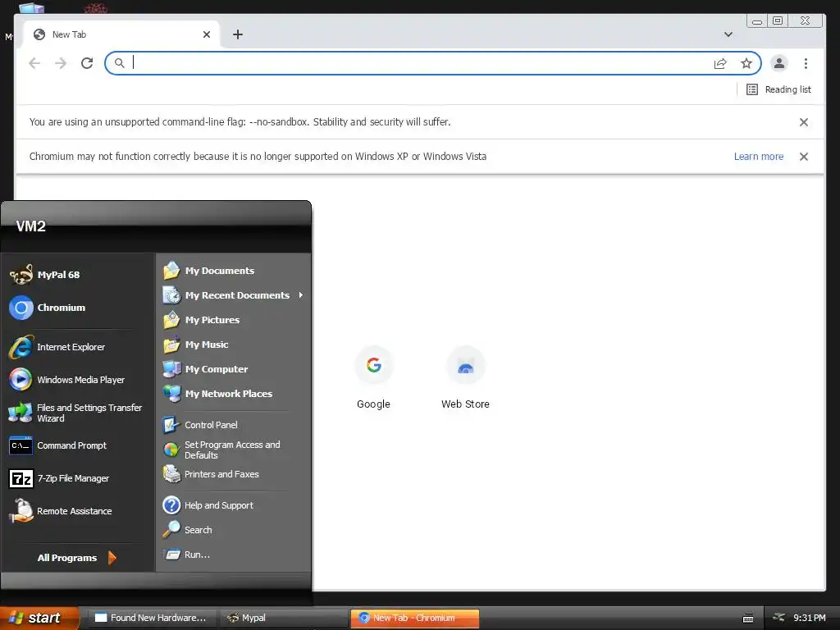Bookmark this tab with star icon

pyautogui.click(x=746, y=64)
